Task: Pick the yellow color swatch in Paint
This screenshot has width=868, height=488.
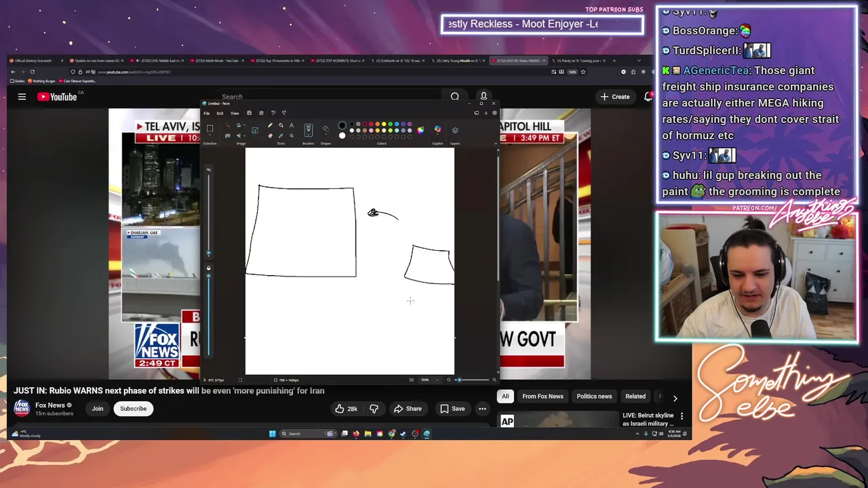Action: [x=384, y=124]
